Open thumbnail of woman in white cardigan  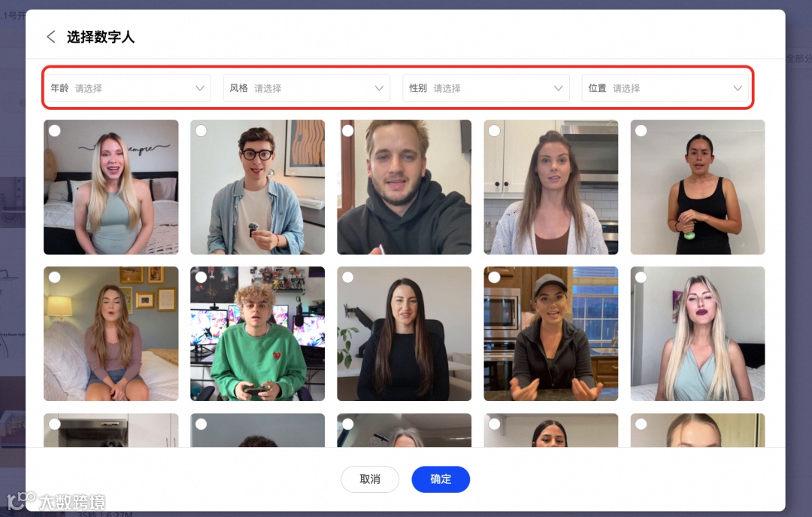coord(551,187)
